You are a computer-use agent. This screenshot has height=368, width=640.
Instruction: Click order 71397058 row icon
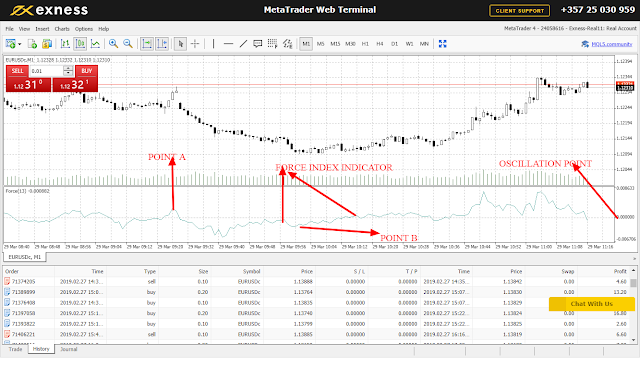click(x=7, y=313)
